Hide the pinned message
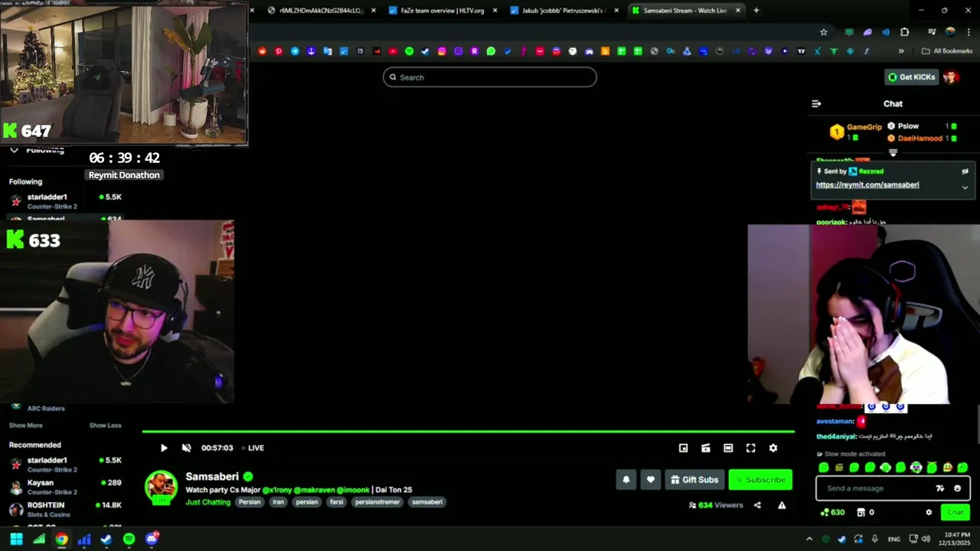 pyautogui.click(x=965, y=171)
